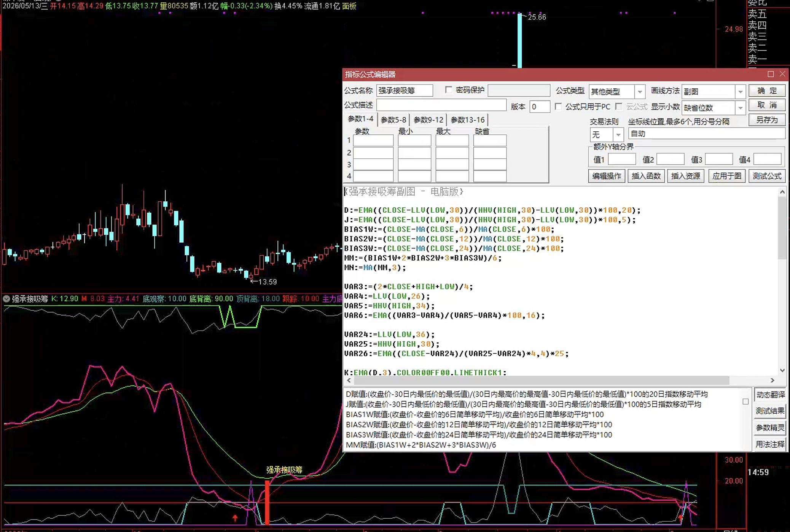Click the 25.66 high price label
This screenshot has height=532, width=790.
tap(537, 17)
